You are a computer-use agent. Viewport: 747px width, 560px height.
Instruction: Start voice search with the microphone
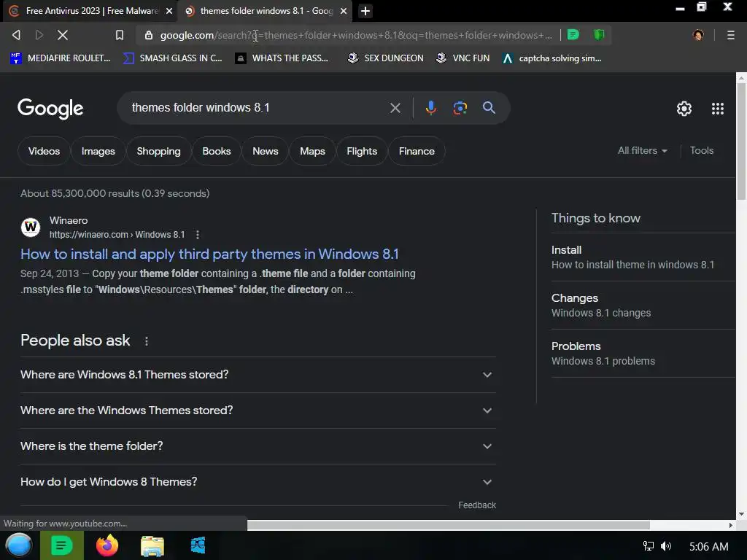430,108
